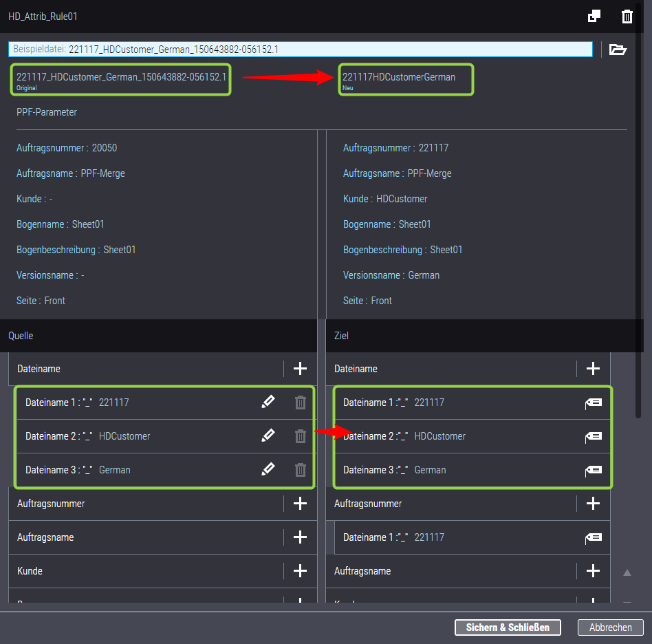Click Abbrechen to cancel

pos(610,627)
